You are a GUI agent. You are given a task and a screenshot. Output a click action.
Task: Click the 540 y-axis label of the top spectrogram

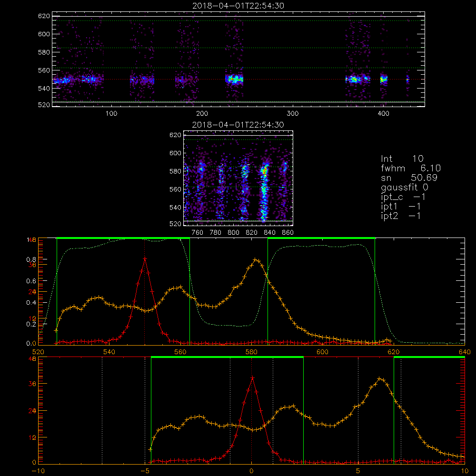(44, 89)
